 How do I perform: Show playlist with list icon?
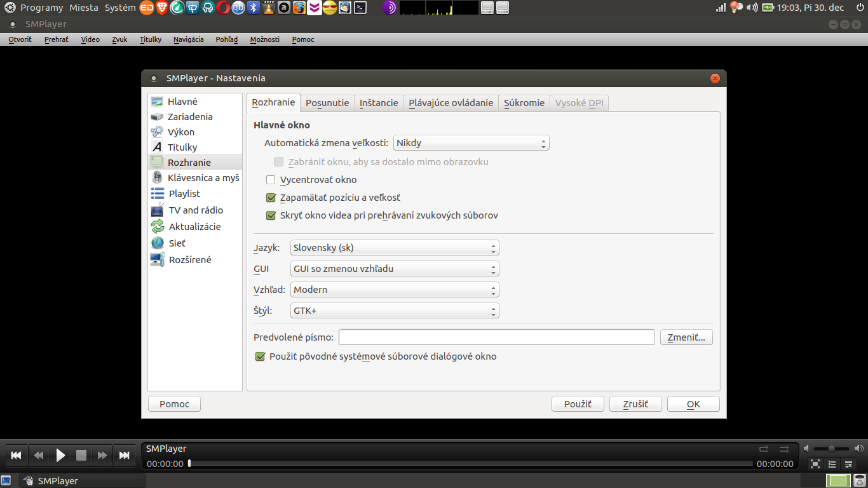click(832, 464)
